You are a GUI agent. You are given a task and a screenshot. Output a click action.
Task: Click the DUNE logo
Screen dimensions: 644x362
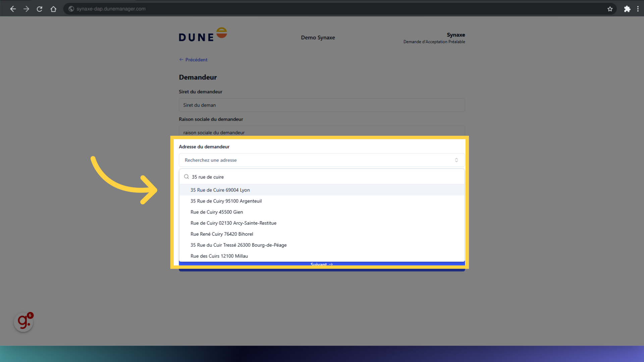click(x=203, y=35)
